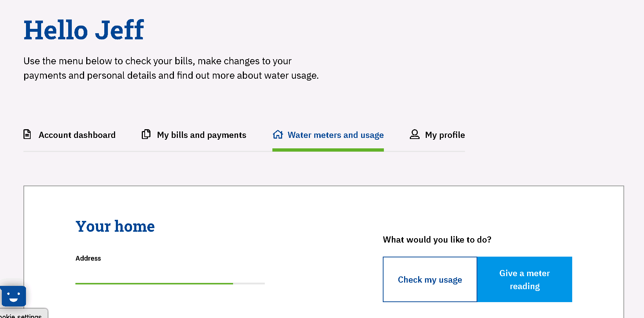Select the Water meters and usage tab
644x318 pixels.
point(335,135)
